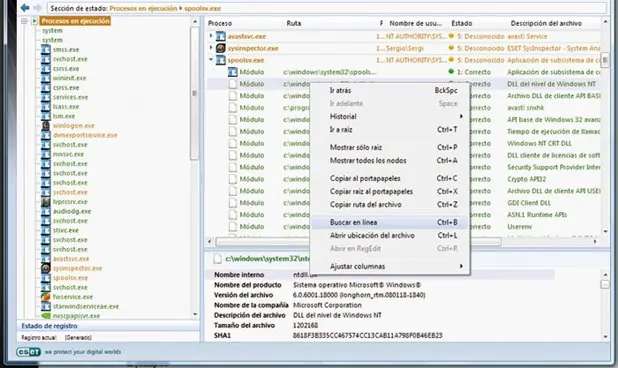The width and height of the screenshot is (618, 368).
Task: Click the left tree vertical scrollbar thumb
Action: [194, 93]
